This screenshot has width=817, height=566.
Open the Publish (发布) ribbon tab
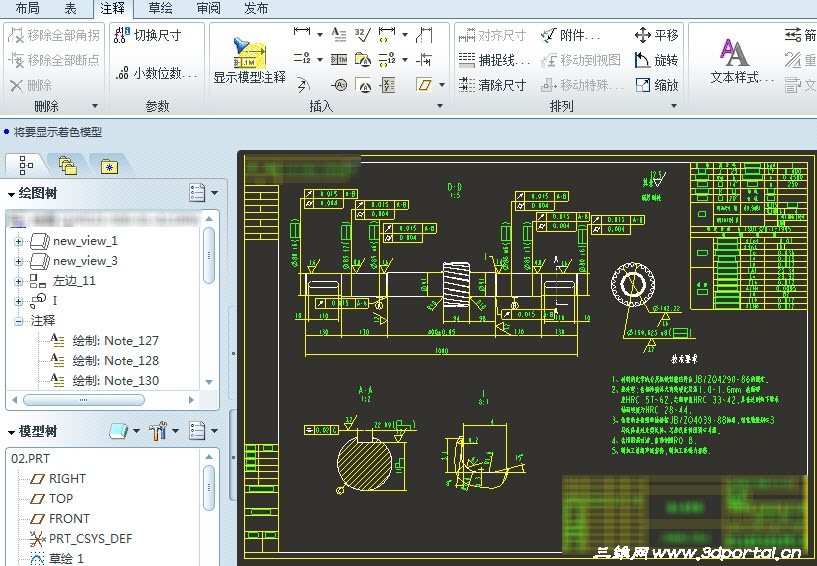256,8
